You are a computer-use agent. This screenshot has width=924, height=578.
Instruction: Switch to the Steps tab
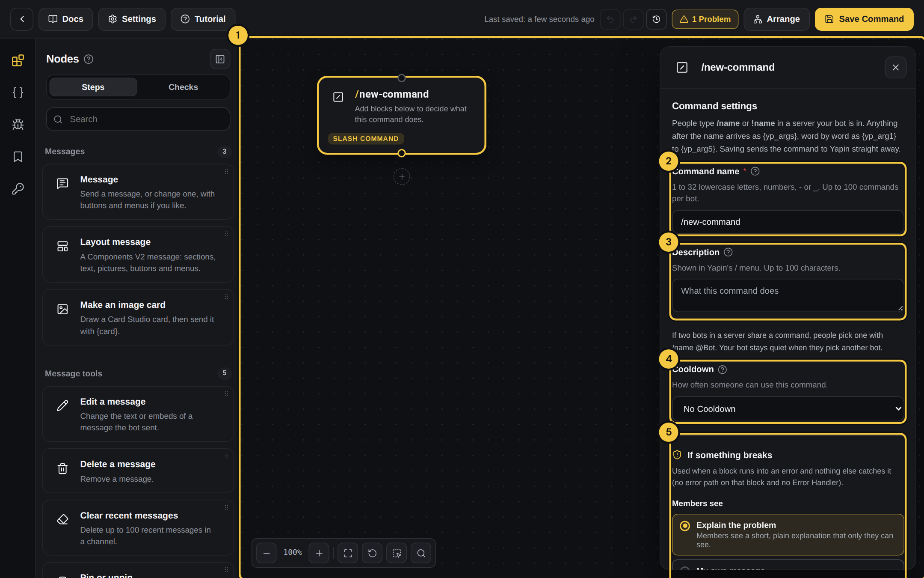click(x=93, y=87)
